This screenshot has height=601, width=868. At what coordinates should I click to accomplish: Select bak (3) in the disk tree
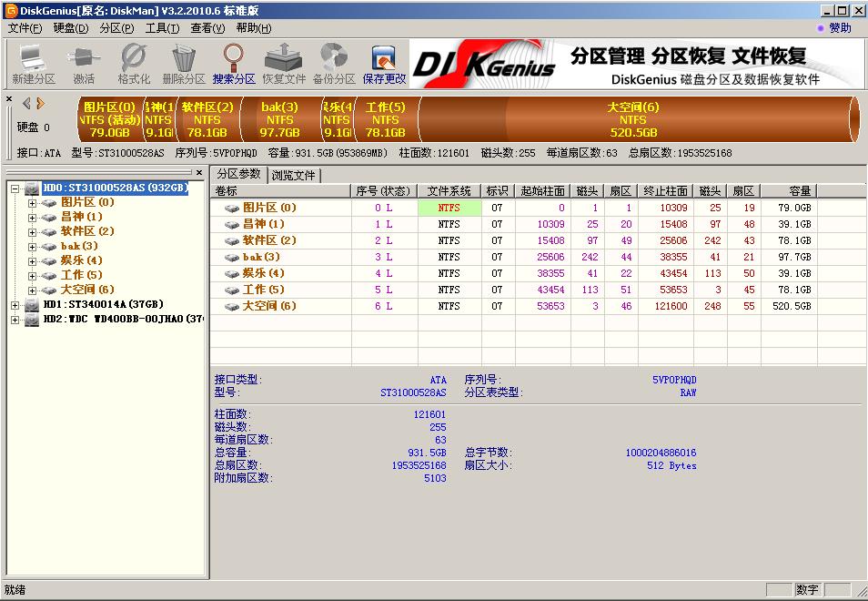tap(79, 246)
